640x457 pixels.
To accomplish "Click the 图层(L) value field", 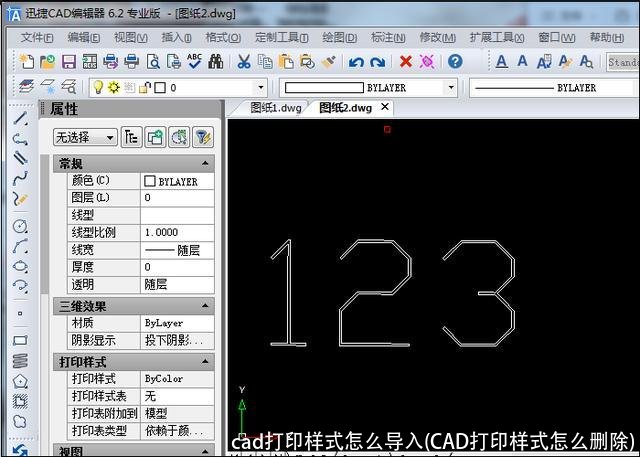I will 177,198.
